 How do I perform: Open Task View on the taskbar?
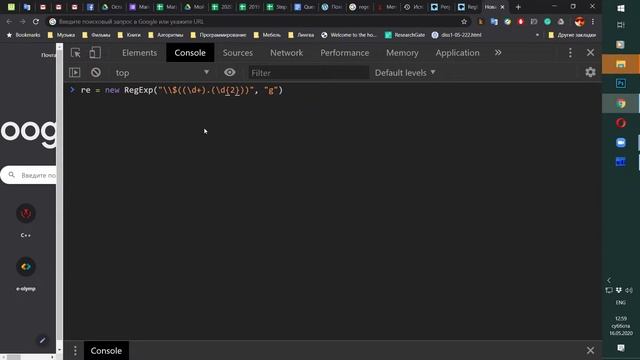point(621,25)
